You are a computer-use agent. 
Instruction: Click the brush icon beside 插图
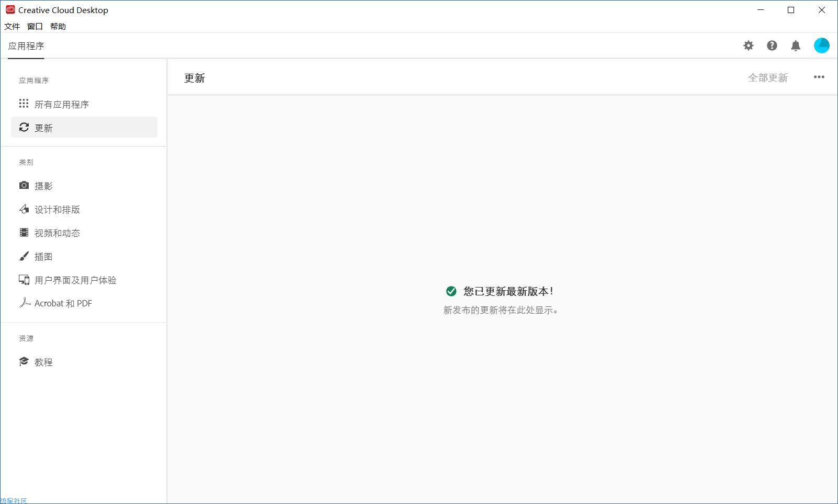24,256
